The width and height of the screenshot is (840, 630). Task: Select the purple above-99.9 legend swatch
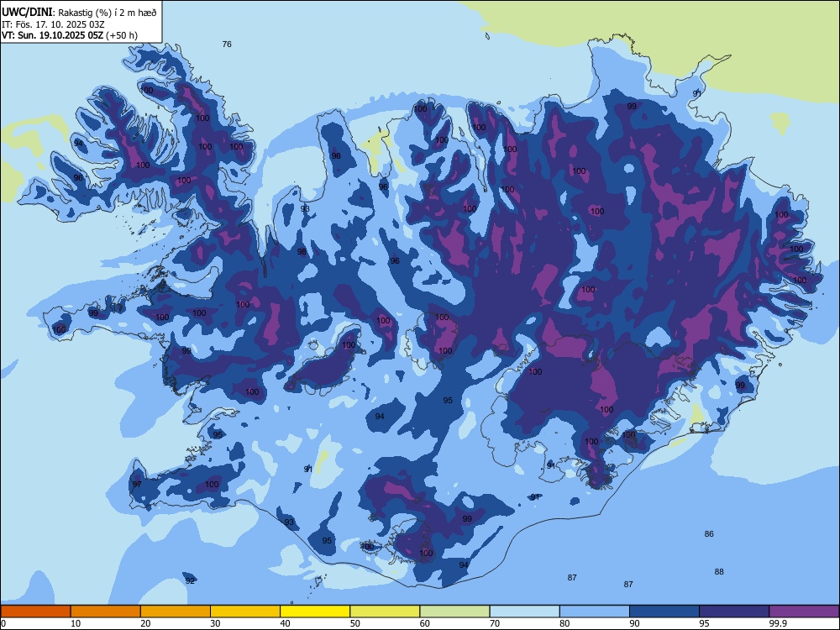804,612
